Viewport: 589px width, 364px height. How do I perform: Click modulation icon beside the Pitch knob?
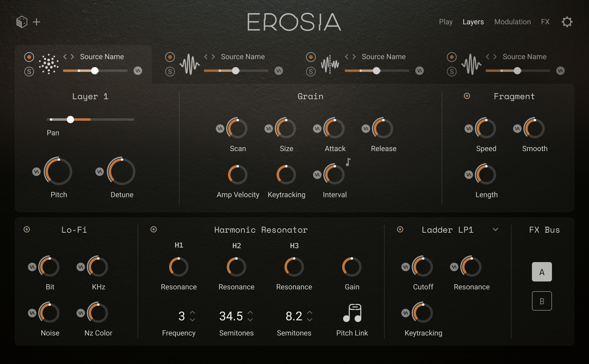(x=36, y=172)
